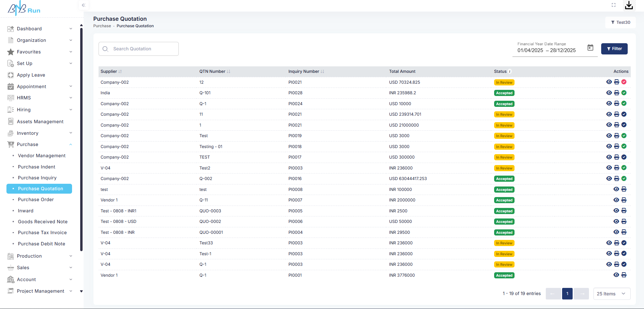Image resolution: width=644 pixels, height=309 pixels.
Task: Click the download icon in top bar
Action: pyautogui.click(x=629, y=5)
